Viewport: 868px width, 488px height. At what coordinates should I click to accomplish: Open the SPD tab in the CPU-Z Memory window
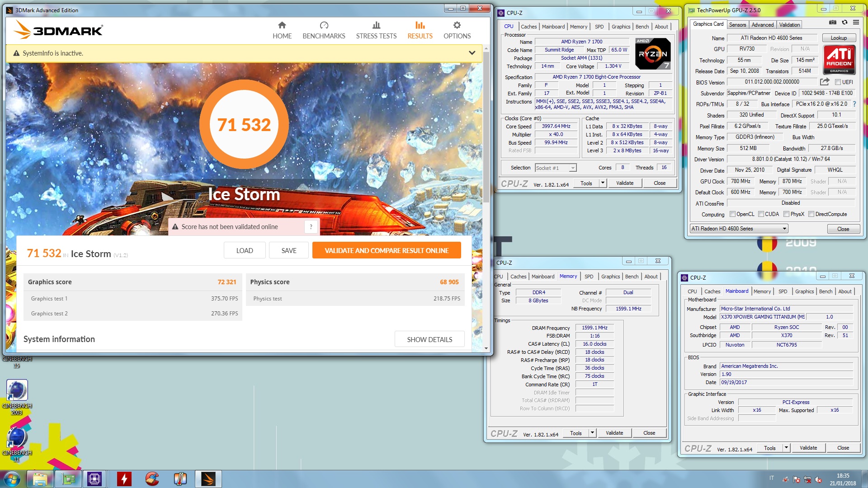589,277
